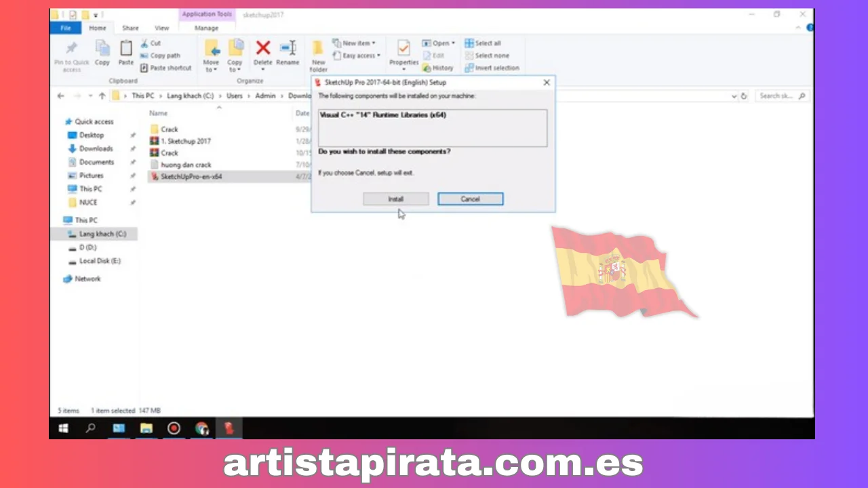Click the SketchUp installer taskbar icon
This screenshot has width=868, height=488.
(229, 428)
